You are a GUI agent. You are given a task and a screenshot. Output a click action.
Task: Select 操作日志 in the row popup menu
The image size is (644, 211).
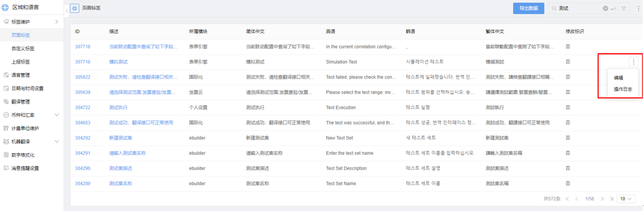tap(623, 89)
